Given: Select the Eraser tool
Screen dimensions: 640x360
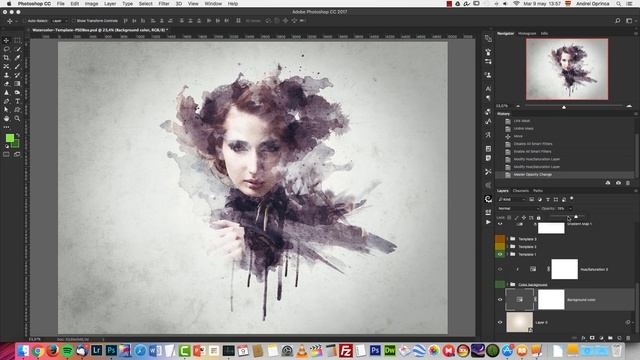Looking at the screenshot, I should click(7, 84).
